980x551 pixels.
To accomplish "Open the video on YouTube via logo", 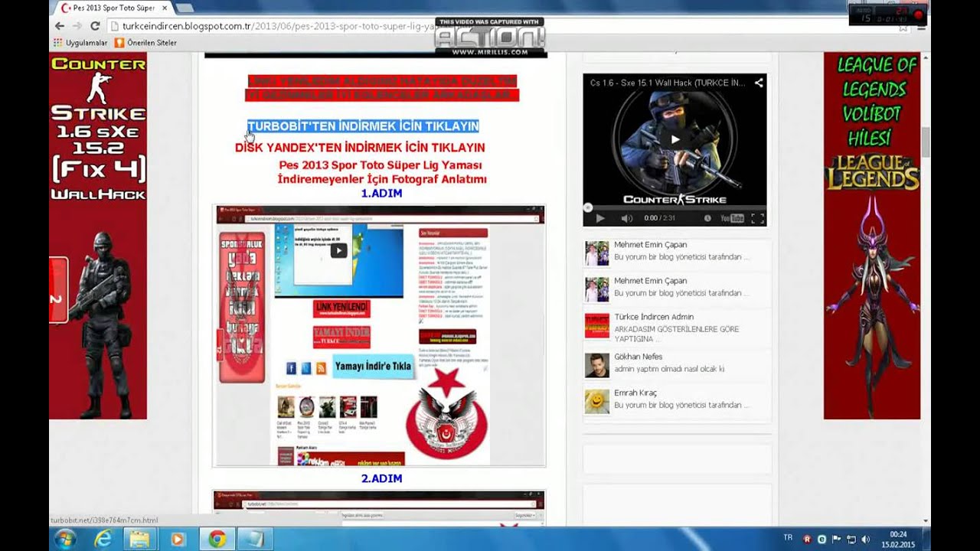I will (x=732, y=218).
